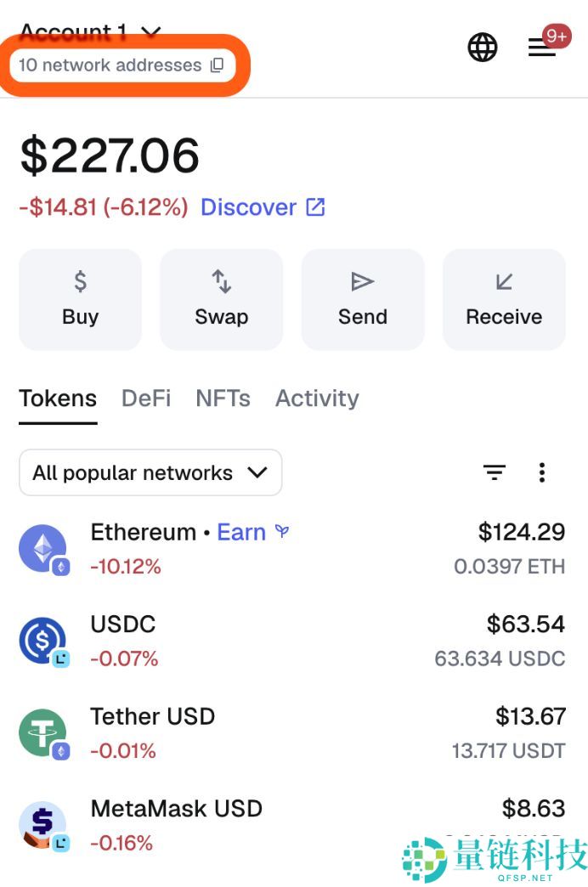Open the hamburger menu with notification badge
The image size is (588, 887).
click(541, 48)
